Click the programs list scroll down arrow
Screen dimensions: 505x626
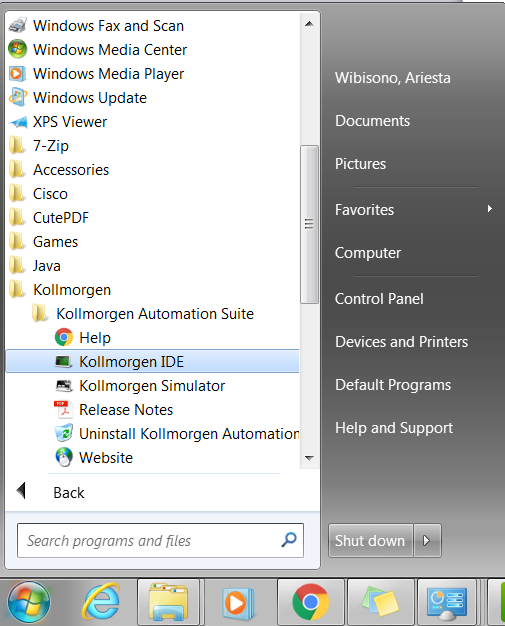pyautogui.click(x=309, y=458)
